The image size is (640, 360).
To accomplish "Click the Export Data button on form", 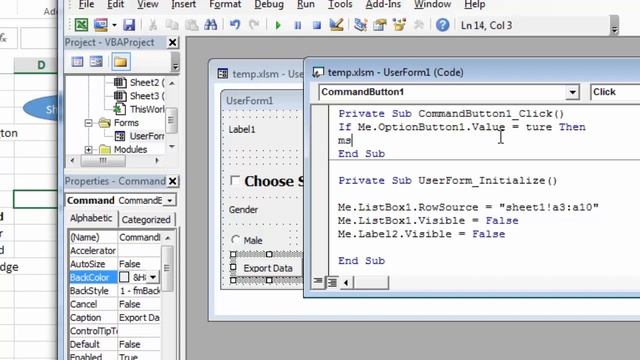I will [x=268, y=268].
